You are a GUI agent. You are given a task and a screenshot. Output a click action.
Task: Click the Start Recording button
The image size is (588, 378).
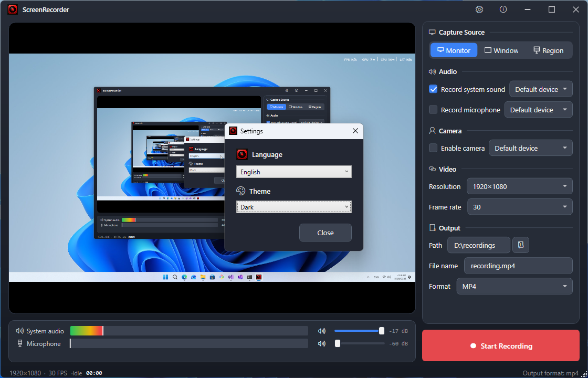point(501,346)
